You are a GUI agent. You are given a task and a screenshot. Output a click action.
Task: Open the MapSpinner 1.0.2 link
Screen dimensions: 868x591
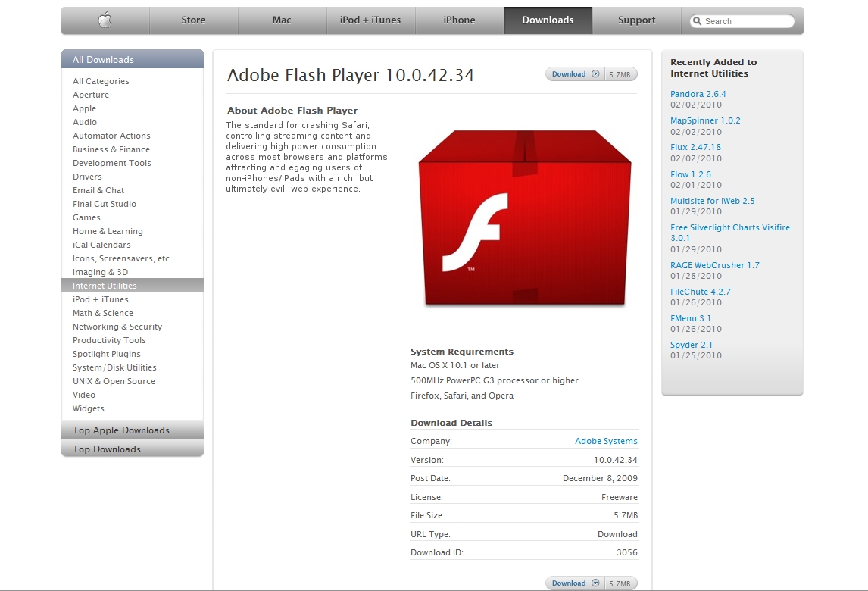705,120
